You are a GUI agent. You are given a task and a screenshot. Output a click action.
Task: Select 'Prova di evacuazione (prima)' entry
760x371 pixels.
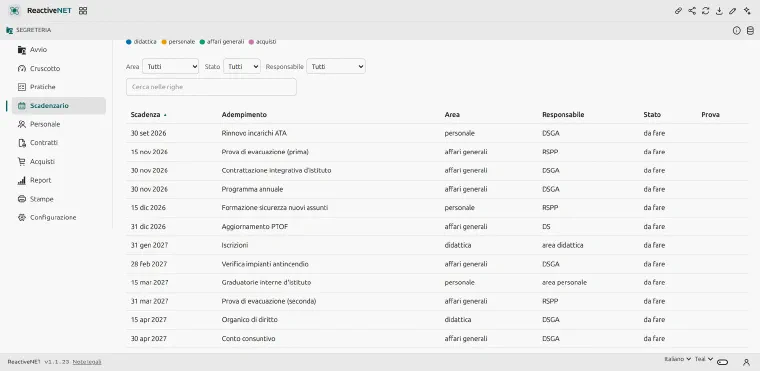[437, 152]
